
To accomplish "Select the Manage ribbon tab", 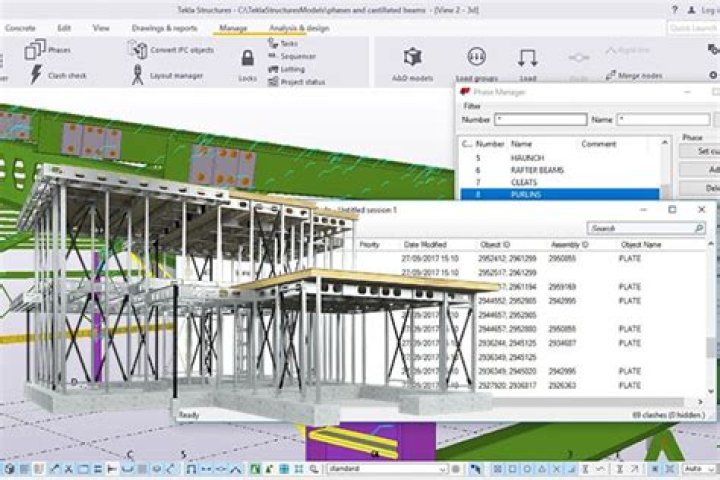I will coord(233,28).
